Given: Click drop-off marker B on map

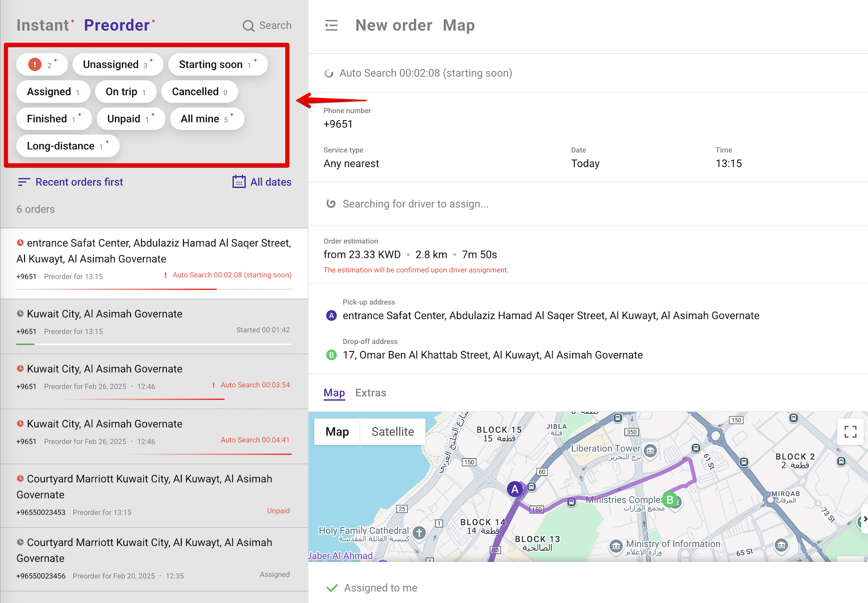Looking at the screenshot, I should (x=670, y=500).
